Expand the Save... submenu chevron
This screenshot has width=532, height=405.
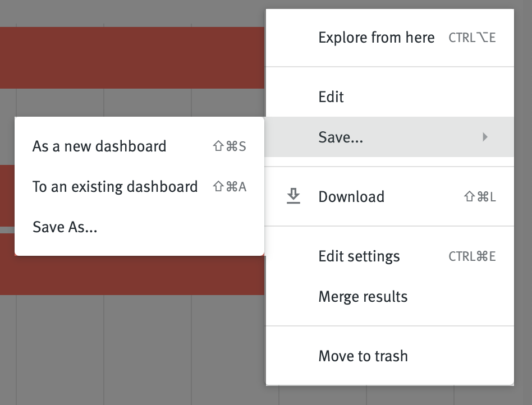[x=486, y=137]
